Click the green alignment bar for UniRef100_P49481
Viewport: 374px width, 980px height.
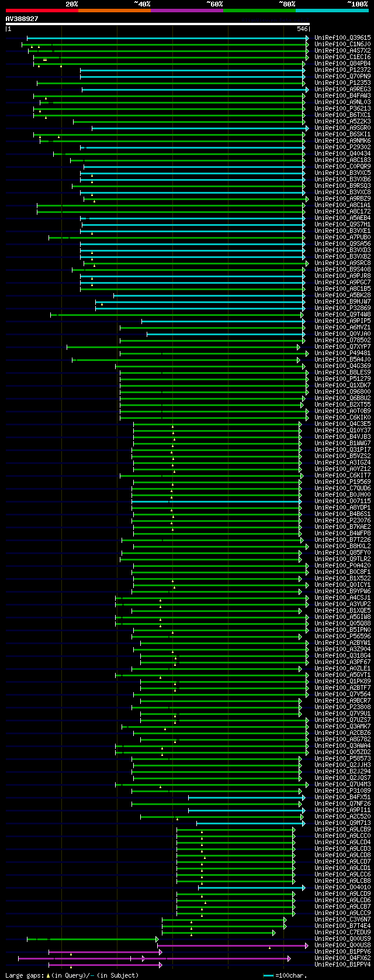[x=214, y=353]
